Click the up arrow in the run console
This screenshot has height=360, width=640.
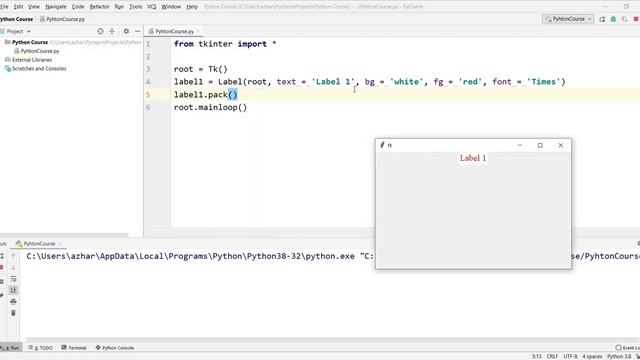pos(13,256)
